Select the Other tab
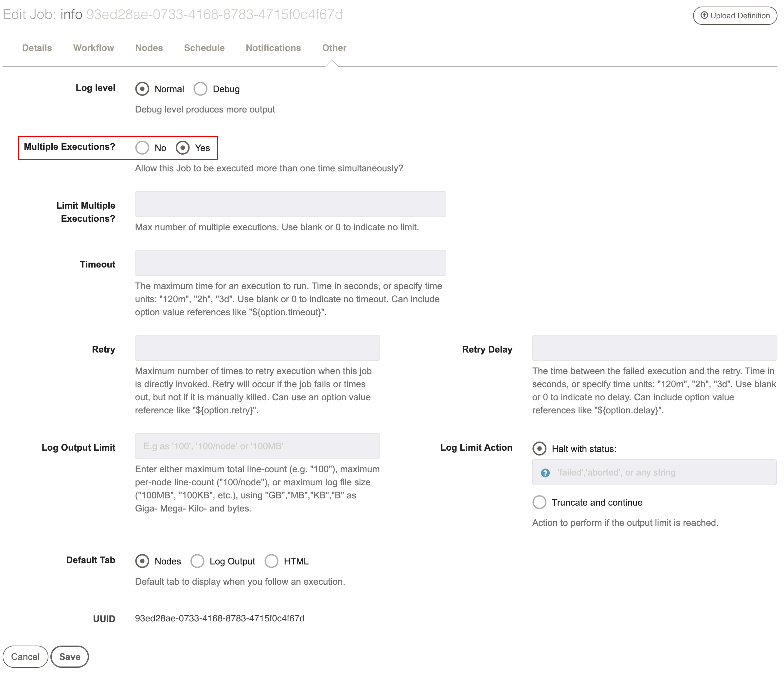This screenshot has width=784, height=675. coord(334,48)
